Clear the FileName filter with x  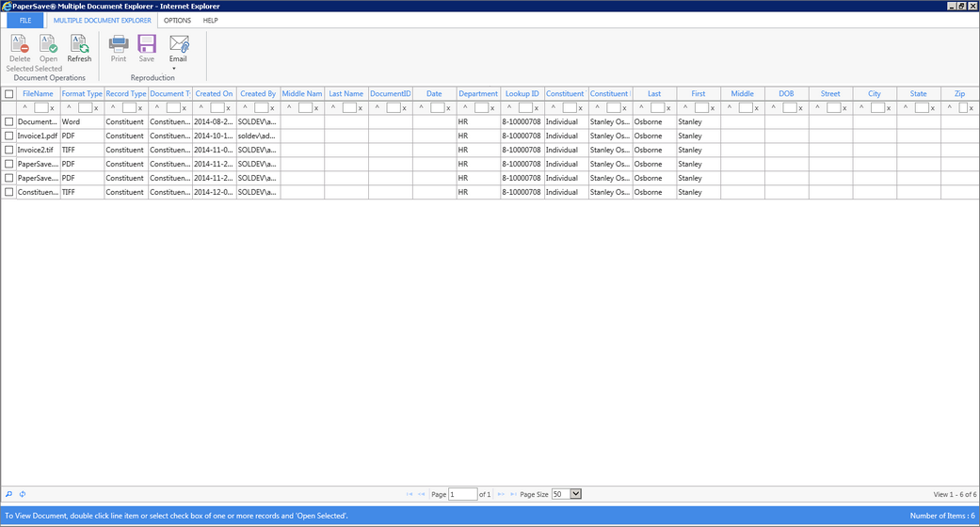point(53,108)
